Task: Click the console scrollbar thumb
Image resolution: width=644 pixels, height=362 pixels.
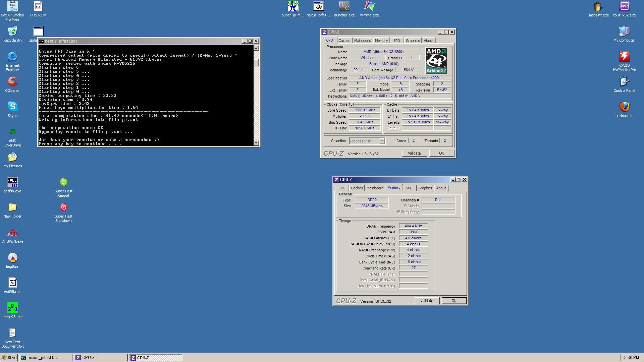Action: click(x=256, y=63)
